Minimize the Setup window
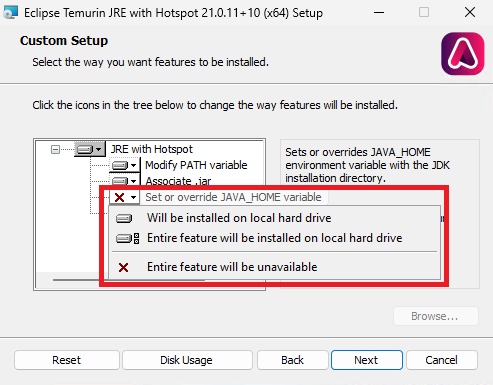 [x=379, y=13]
